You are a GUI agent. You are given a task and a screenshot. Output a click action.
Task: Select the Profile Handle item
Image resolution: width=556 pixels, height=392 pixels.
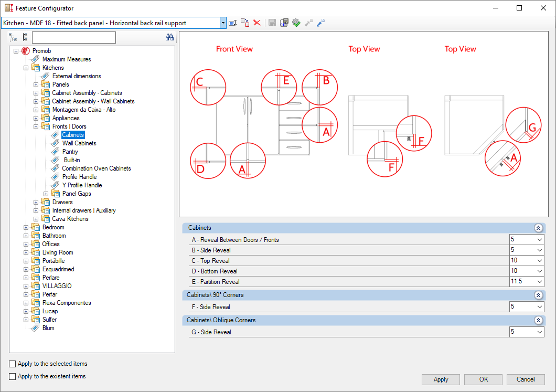79,177
